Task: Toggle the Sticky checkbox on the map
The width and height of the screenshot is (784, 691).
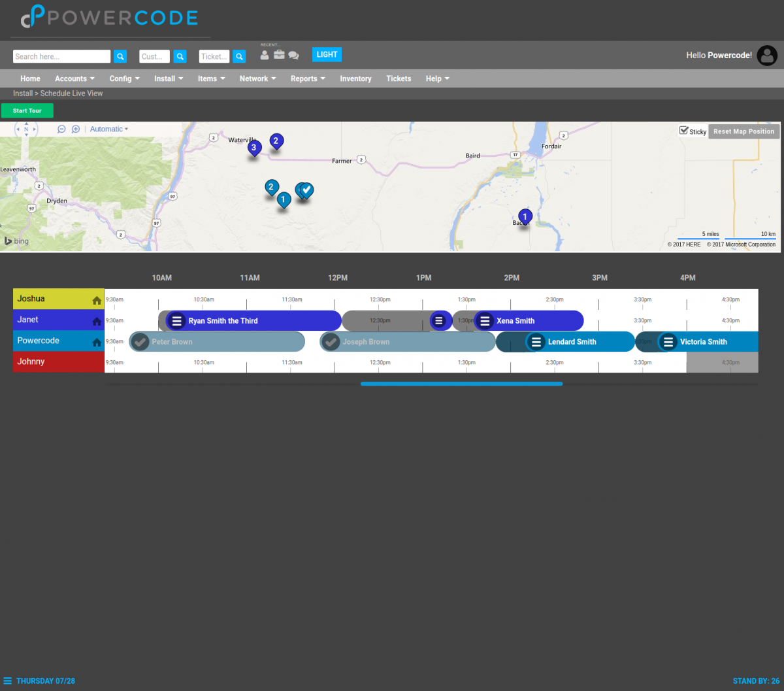Action: [684, 131]
